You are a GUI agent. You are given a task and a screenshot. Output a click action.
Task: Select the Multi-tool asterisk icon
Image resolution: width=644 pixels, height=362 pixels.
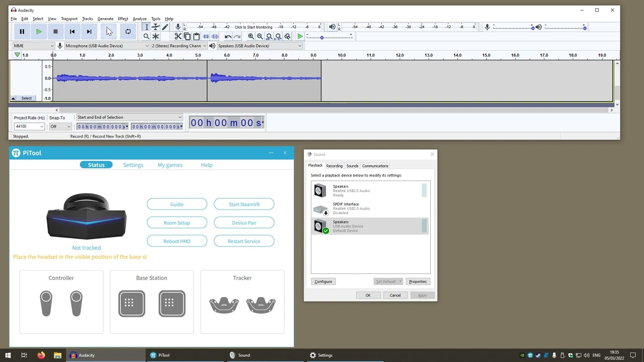point(155,36)
